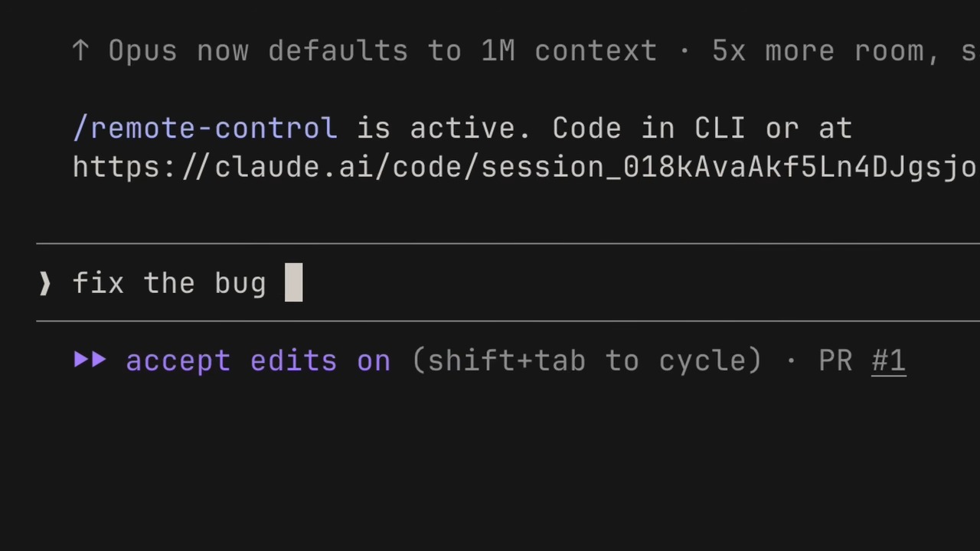Click the prompt chevron before 'fix the bug'
This screenshot has height=551, width=980.
[x=44, y=284]
